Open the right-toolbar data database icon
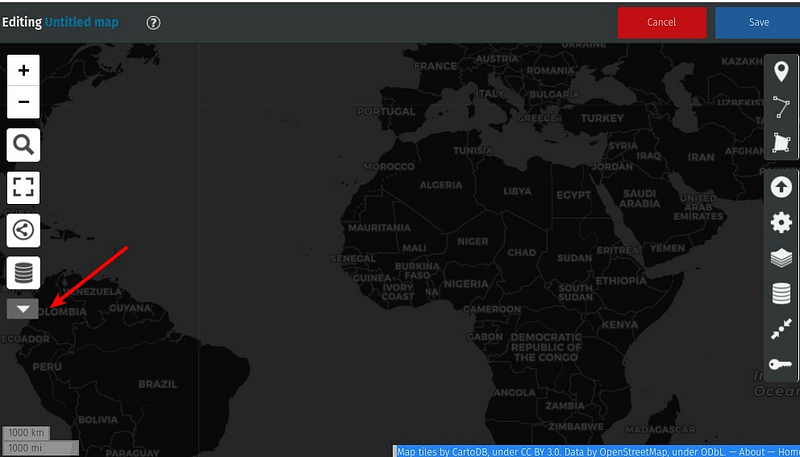 point(781,294)
